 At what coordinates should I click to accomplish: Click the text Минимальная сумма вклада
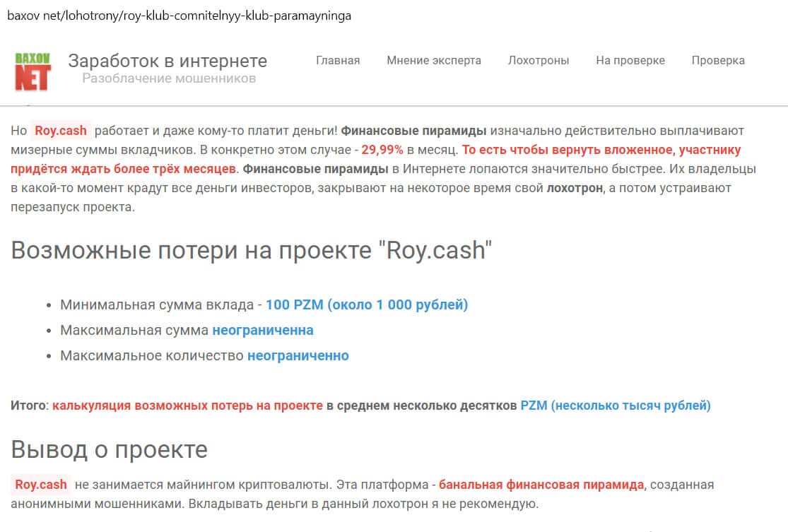(157, 305)
